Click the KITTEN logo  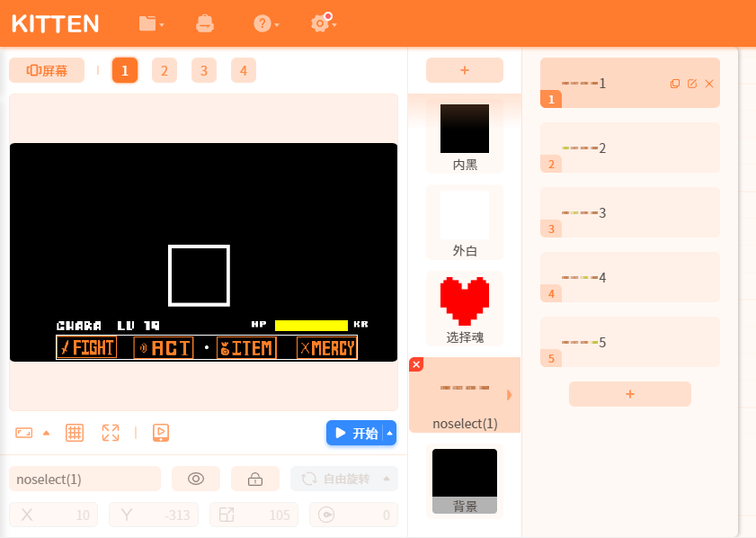[56, 23]
